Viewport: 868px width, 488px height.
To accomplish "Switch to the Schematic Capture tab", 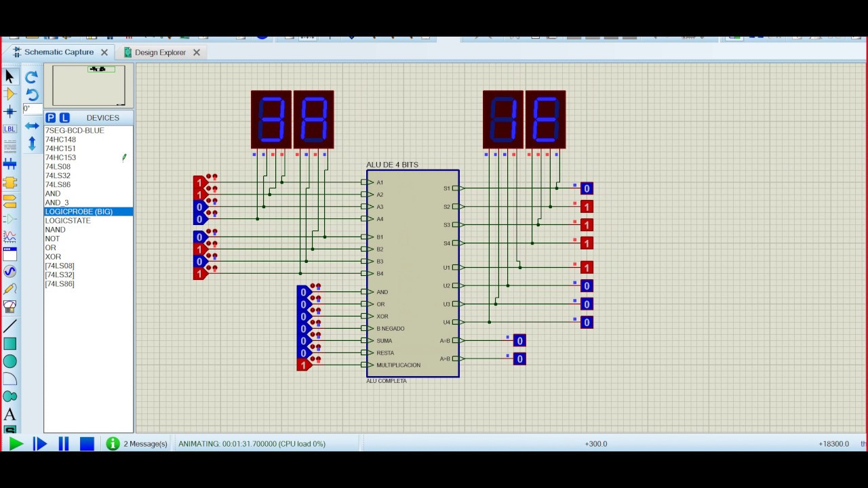I will click(x=59, y=52).
